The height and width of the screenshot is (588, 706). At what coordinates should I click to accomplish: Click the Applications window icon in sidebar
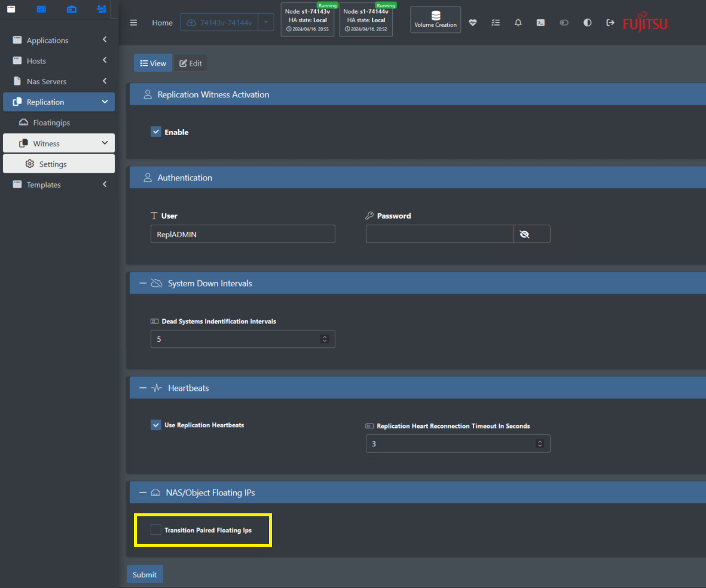17,40
